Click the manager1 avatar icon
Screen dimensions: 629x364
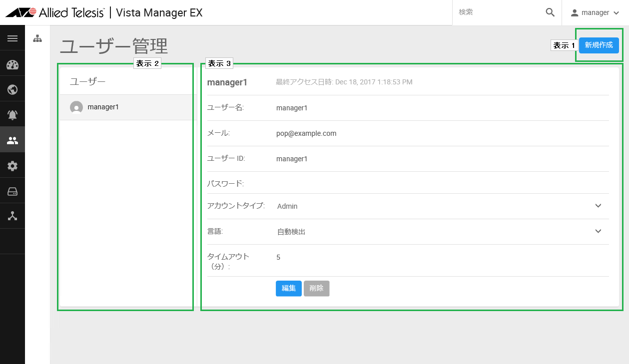coord(76,107)
